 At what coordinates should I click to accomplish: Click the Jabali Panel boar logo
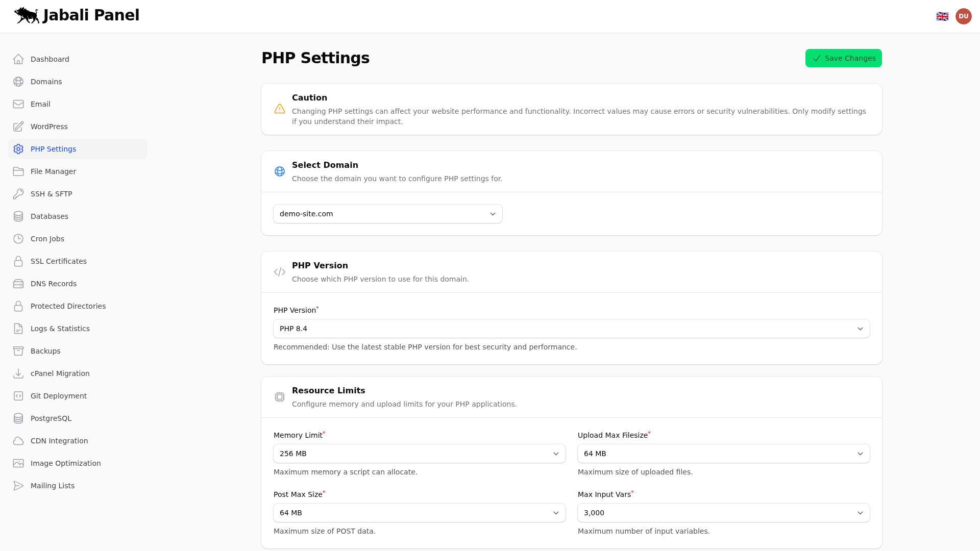tap(27, 15)
